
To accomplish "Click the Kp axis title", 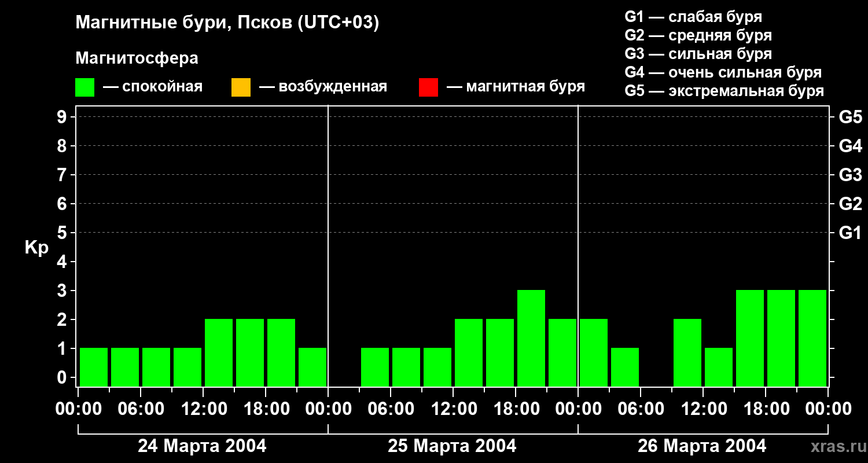I will click(36, 248).
